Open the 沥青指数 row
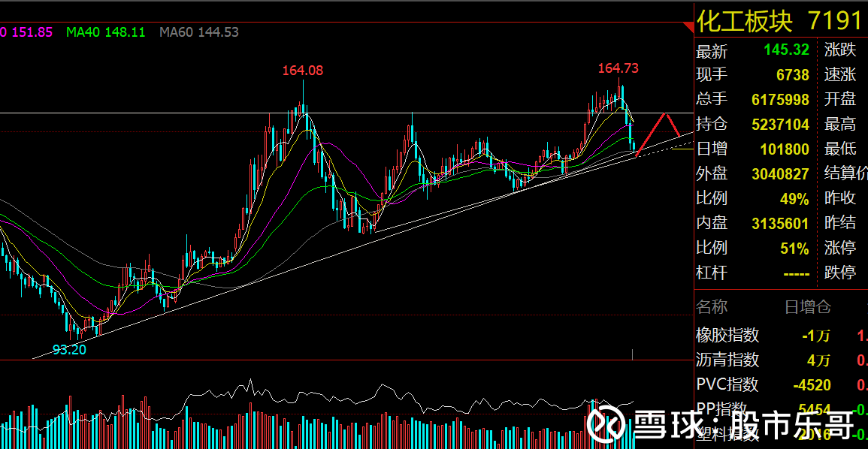Viewport: 868px width, 449px height. click(781, 360)
